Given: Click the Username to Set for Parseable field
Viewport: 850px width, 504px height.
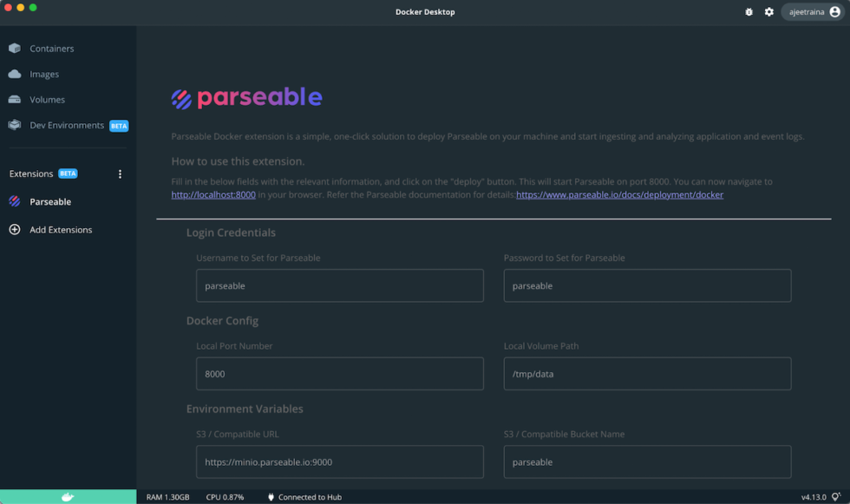Looking at the screenshot, I should pyautogui.click(x=339, y=285).
